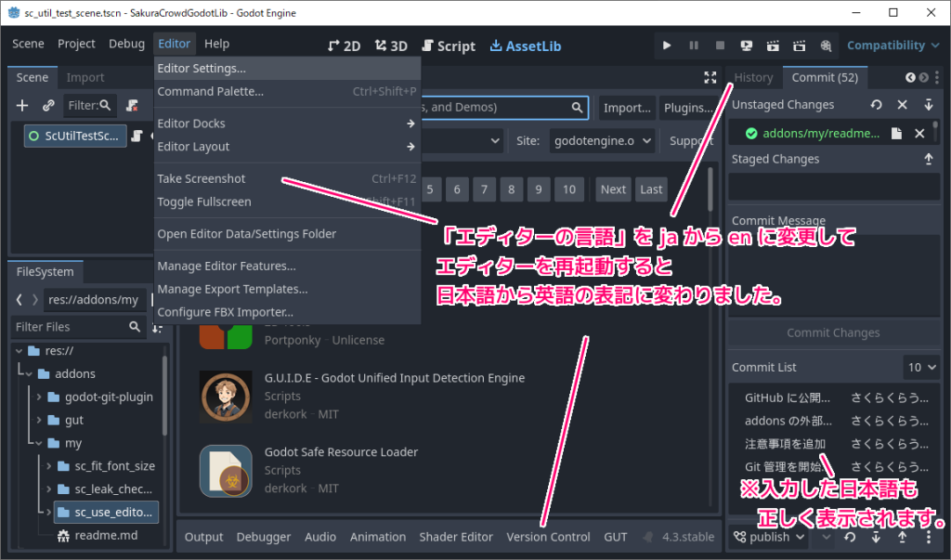The height and width of the screenshot is (560, 951).
Task: Select Toggle Fullscreen menu item
Action: pyautogui.click(x=288, y=202)
